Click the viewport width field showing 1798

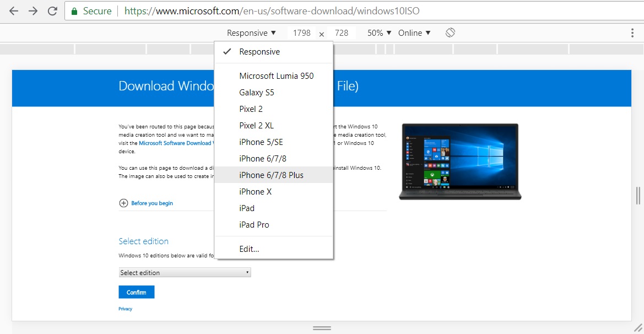tap(301, 33)
